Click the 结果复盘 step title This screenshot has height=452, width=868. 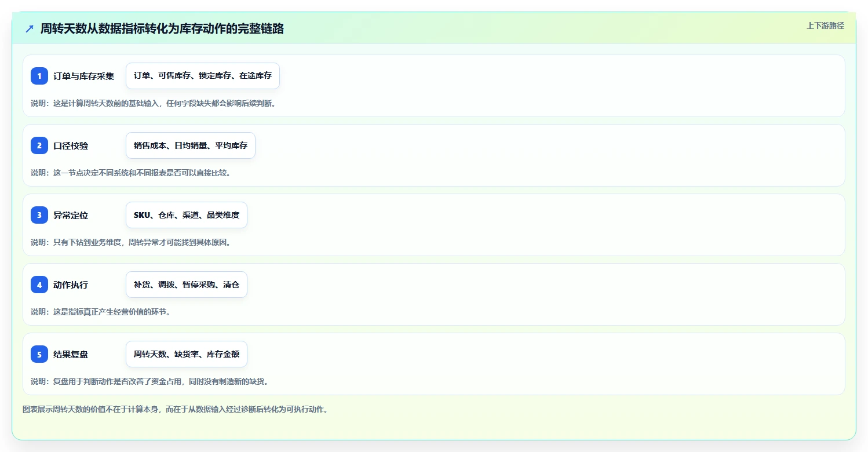coord(71,354)
